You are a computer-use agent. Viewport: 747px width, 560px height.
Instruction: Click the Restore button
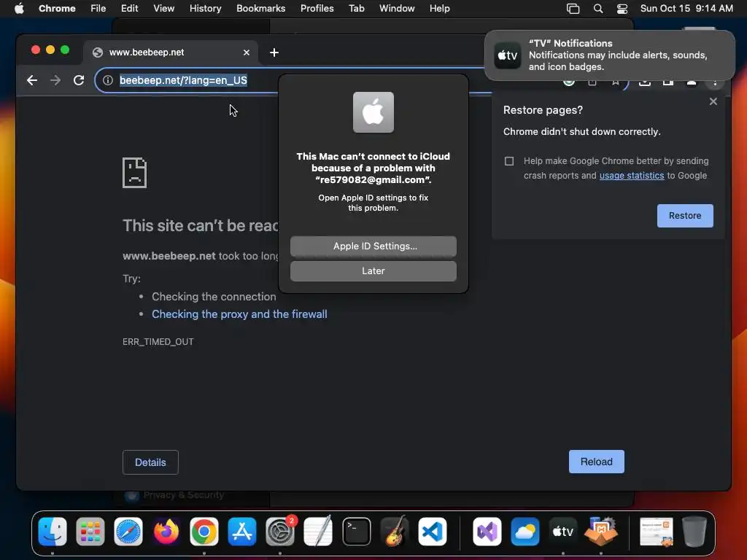point(684,216)
